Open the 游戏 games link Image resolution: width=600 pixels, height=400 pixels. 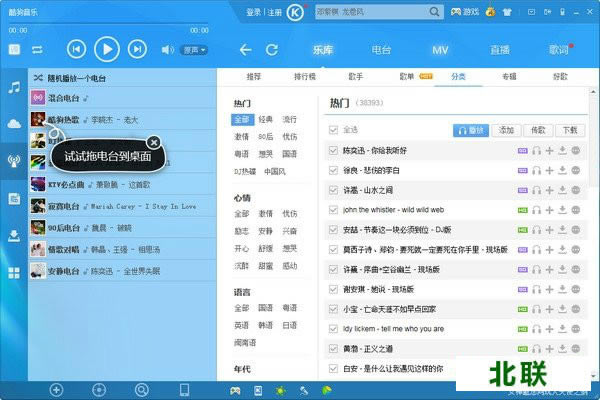tap(465, 12)
